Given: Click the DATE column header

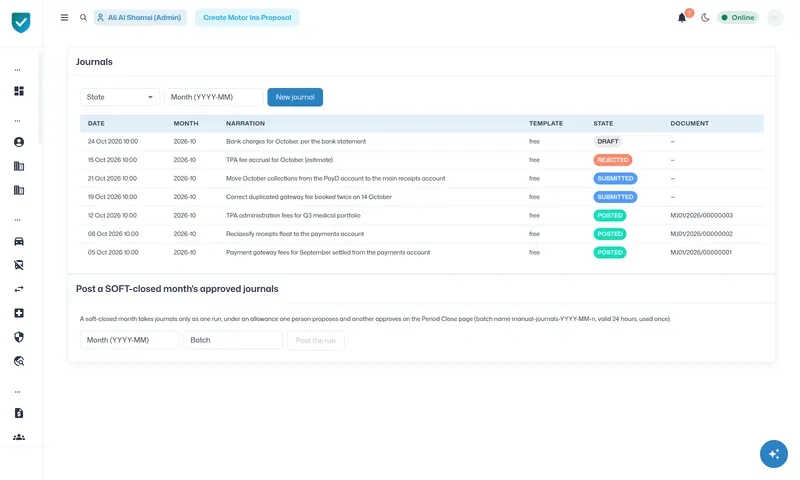Looking at the screenshot, I should click(96, 123).
